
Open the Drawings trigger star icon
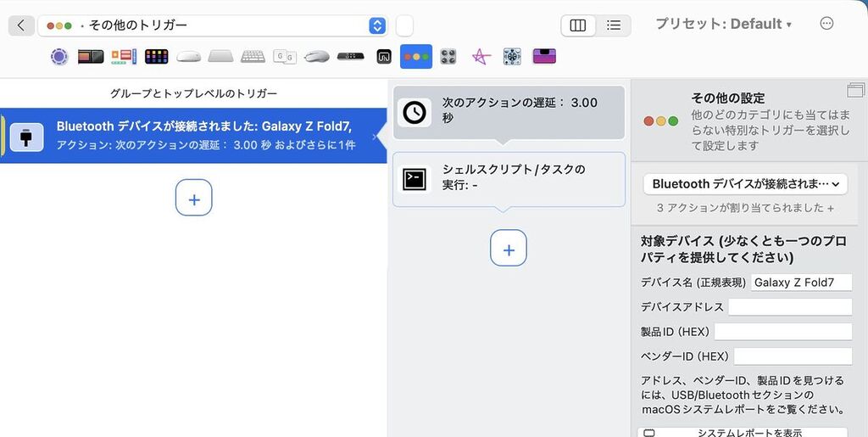click(x=481, y=57)
